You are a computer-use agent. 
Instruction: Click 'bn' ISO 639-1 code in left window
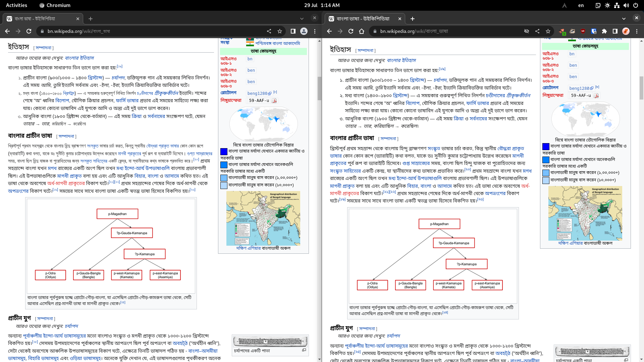click(250, 59)
